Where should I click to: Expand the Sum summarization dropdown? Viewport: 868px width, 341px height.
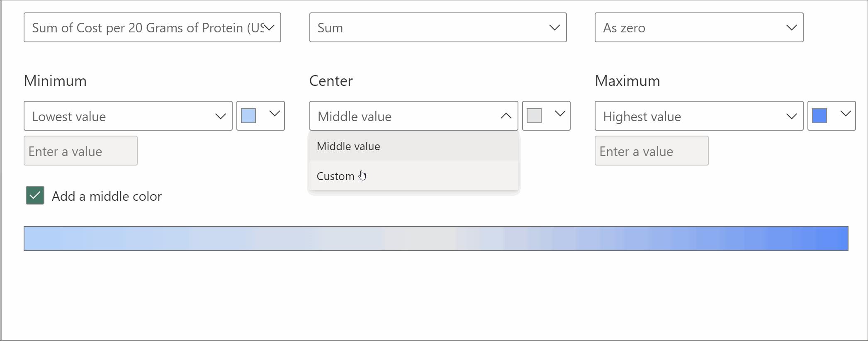pos(438,28)
